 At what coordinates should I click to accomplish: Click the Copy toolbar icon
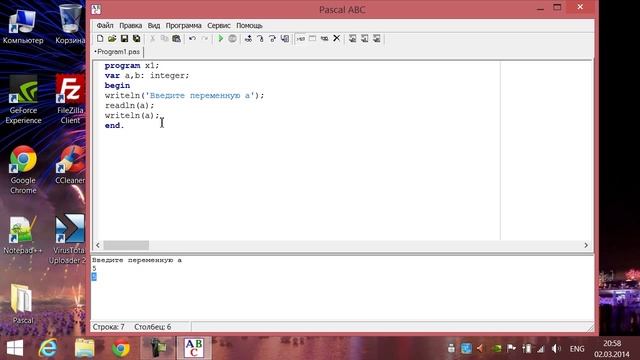pyautogui.click(x=164, y=38)
